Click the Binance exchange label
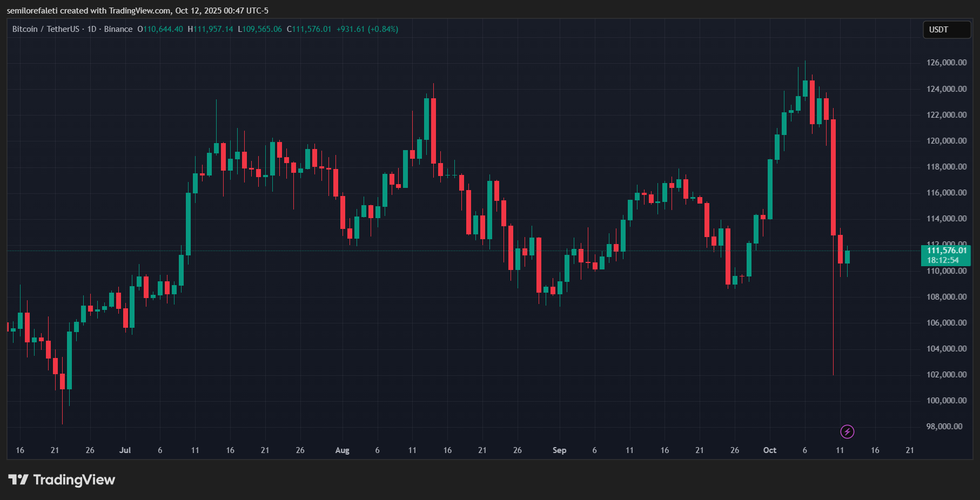Image resolution: width=980 pixels, height=500 pixels. pos(118,29)
